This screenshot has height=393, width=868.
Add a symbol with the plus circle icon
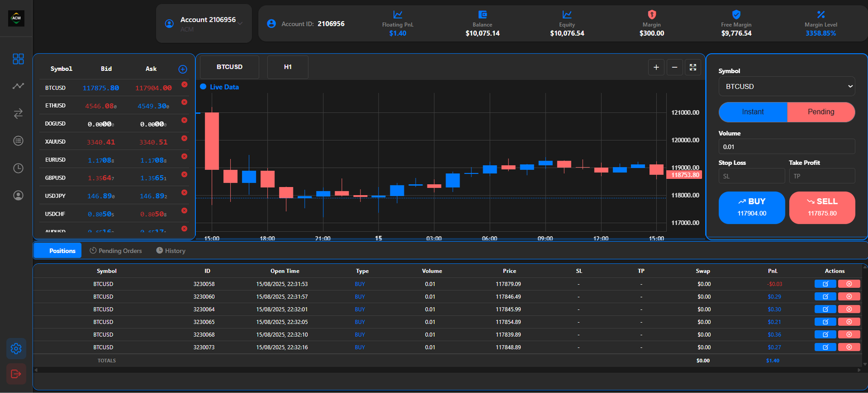tap(183, 69)
